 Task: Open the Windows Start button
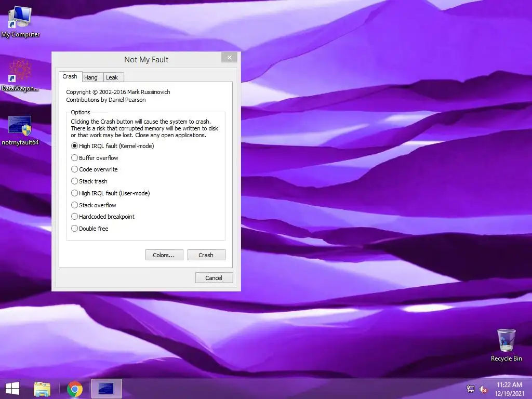click(12, 389)
